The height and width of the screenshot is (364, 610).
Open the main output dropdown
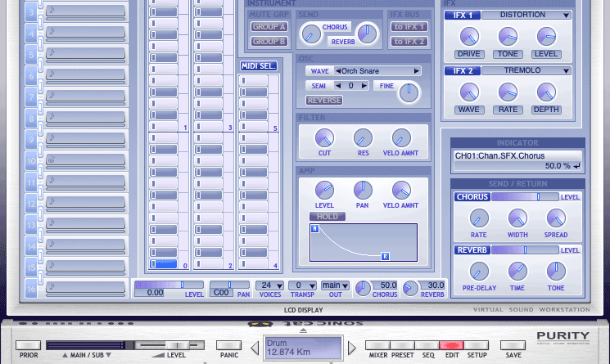click(x=334, y=285)
